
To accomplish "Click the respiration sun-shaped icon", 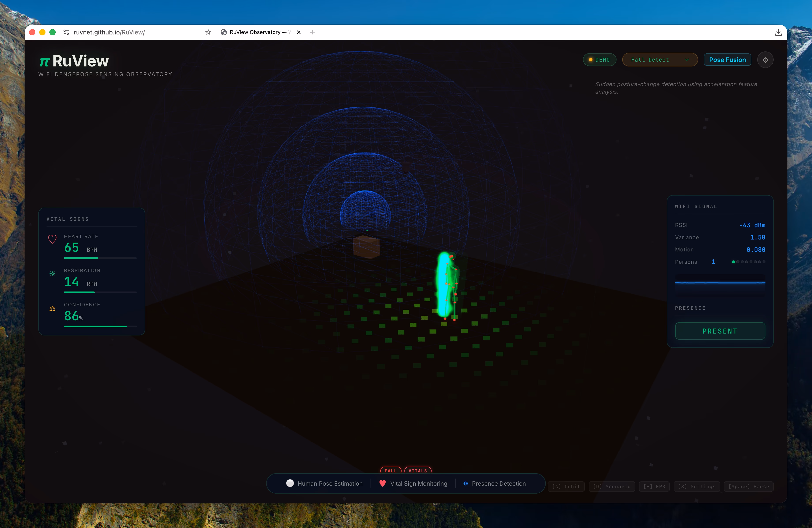I will 52,273.
